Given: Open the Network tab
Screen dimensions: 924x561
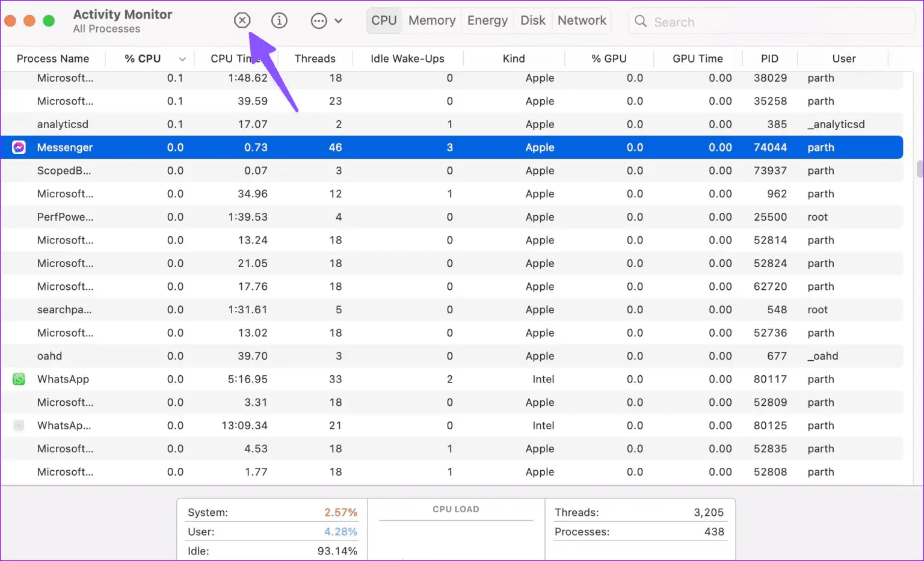Looking at the screenshot, I should tap(582, 20).
